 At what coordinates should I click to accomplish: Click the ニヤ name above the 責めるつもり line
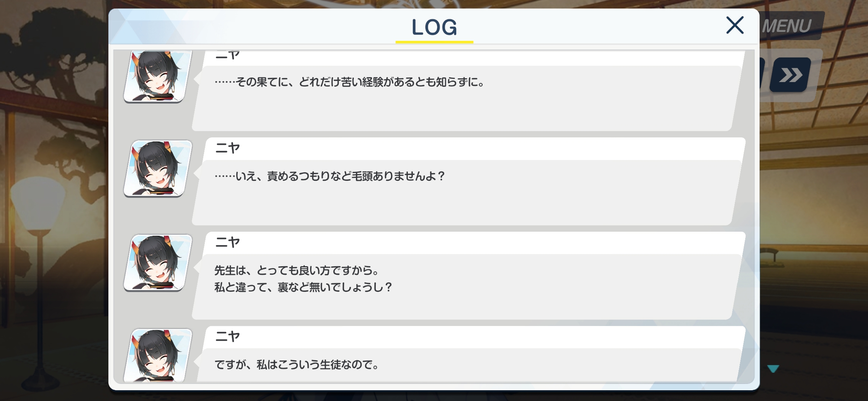[227, 148]
